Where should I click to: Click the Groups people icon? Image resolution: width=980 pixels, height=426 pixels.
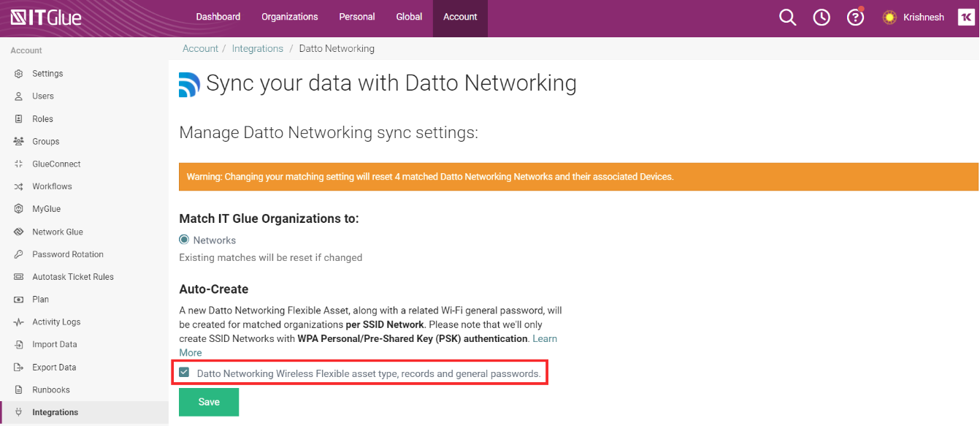tap(19, 142)
